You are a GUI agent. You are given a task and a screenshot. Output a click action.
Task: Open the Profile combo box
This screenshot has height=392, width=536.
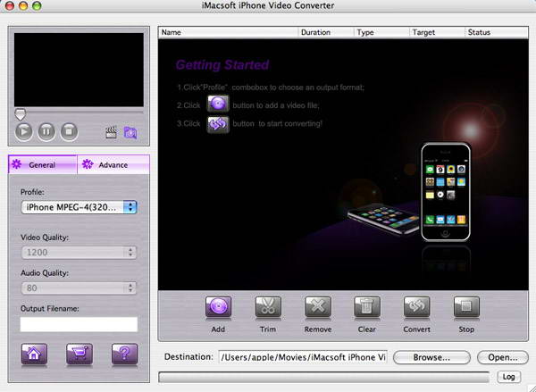click(79, 207)
